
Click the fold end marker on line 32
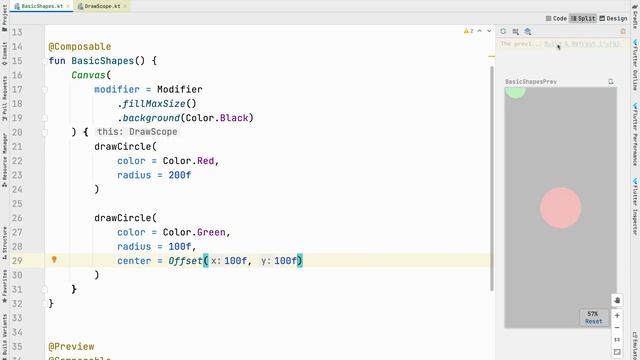coord(44,304)
